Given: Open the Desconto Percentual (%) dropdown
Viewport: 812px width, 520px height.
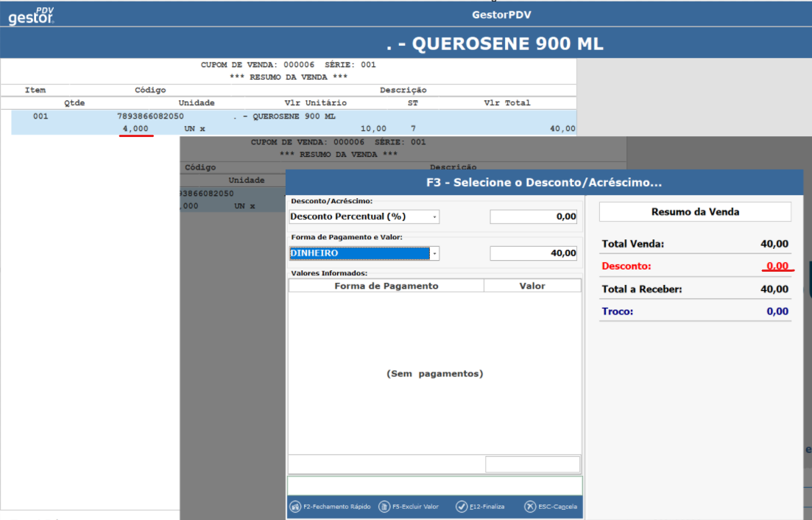Looking at the screenshot, I should [x=435, y=217].
